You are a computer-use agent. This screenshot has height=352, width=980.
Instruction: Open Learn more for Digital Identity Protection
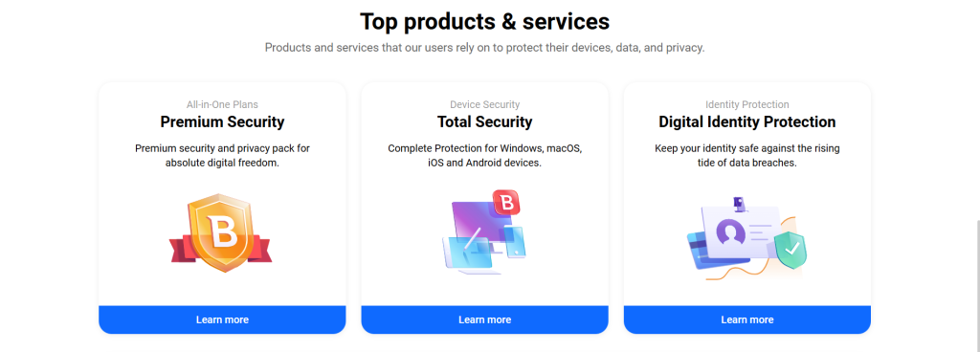[x=747, y=319]
